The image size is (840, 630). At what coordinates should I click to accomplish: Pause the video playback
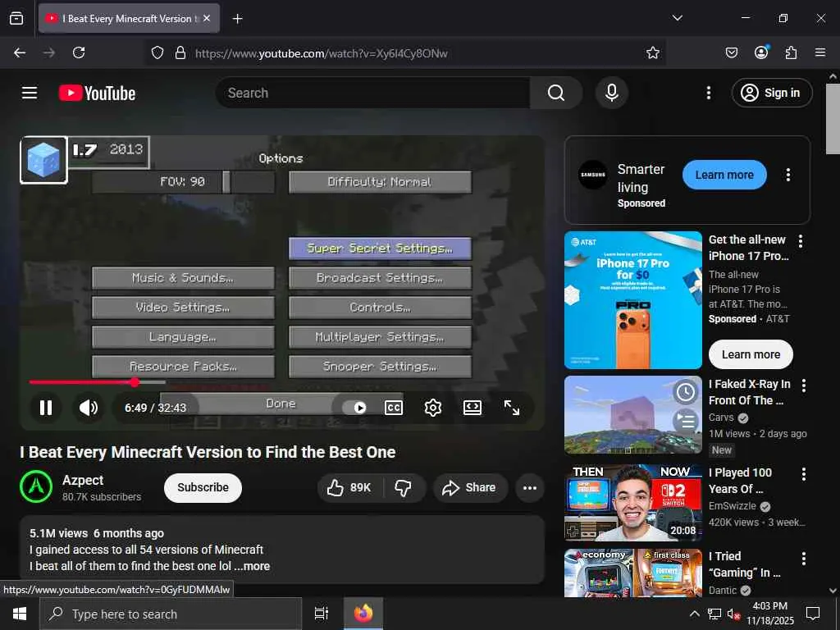pyautogui.click(x=46, y=409)
